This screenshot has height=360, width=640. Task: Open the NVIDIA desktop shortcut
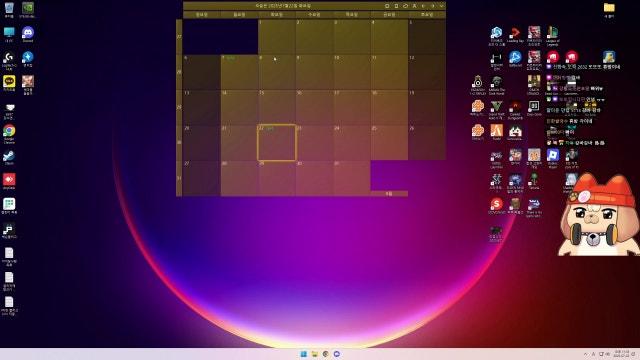28,10
